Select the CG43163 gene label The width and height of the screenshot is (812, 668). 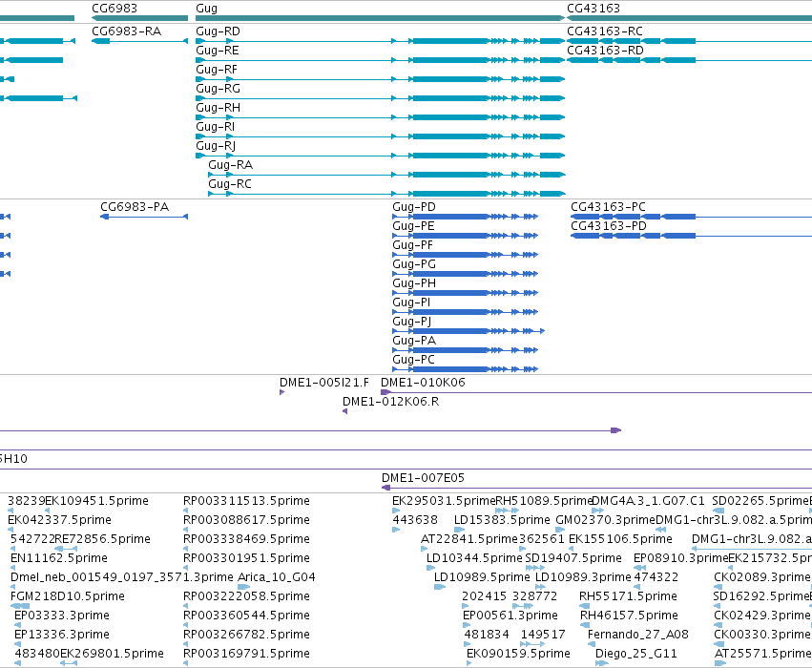(x=593, y=9)
